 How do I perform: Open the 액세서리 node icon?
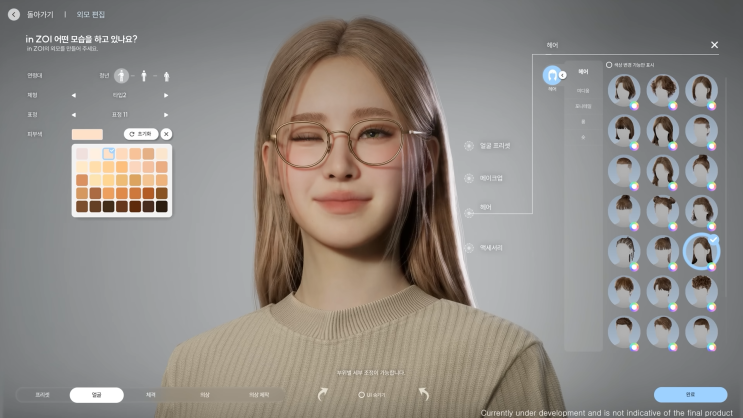[469, 247]
